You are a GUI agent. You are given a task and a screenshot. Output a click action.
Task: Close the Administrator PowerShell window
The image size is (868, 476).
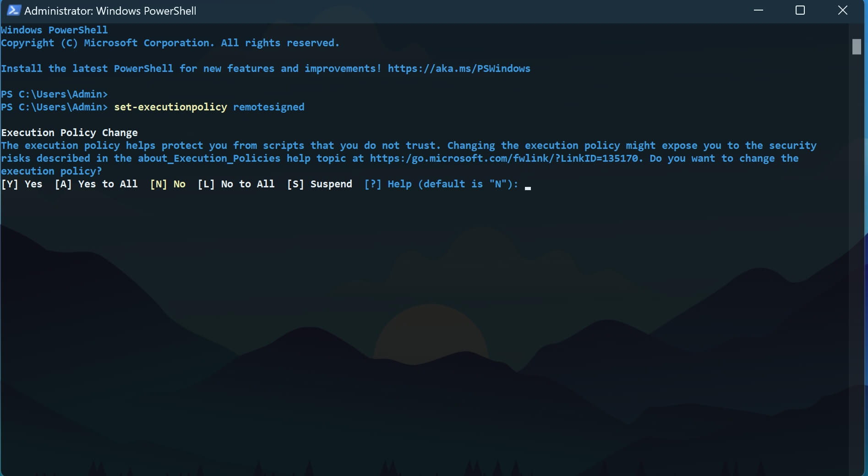tap(842, 11)
